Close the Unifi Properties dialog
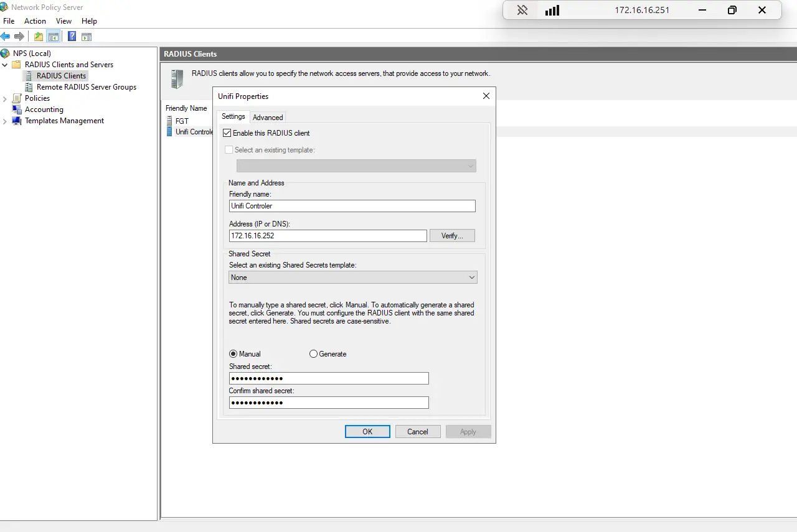797x532 pixels. coord(486,96)
